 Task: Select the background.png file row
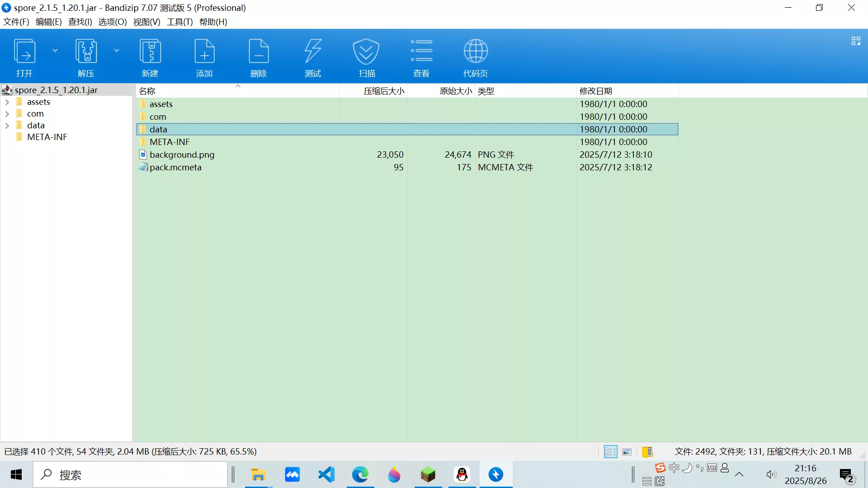(x=182, y=155)
